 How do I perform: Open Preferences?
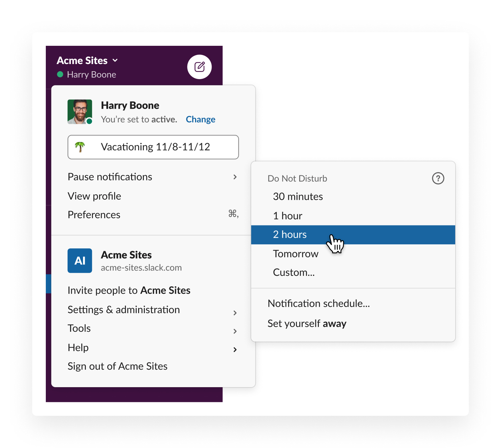[x=153, y=215]
